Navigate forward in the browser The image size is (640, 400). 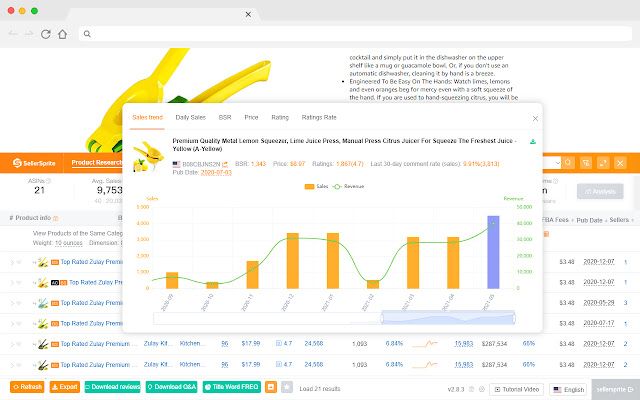pyautogui.click(x=29, y=34)
